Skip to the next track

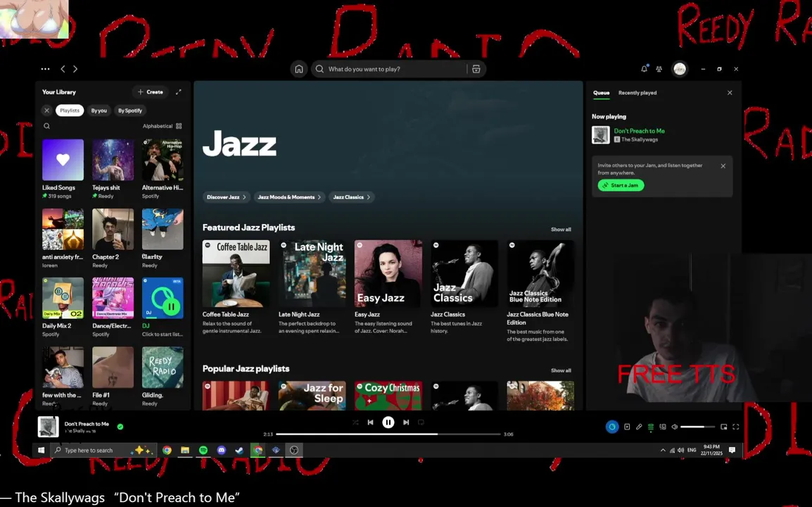point(406,422)
